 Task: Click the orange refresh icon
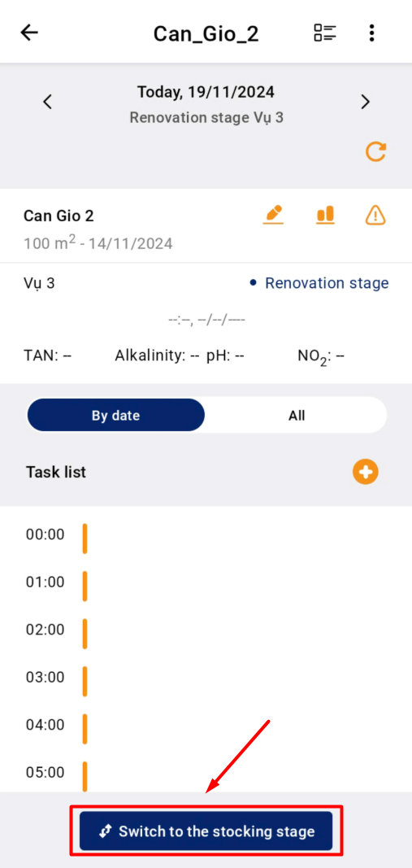tap(376, 151)
